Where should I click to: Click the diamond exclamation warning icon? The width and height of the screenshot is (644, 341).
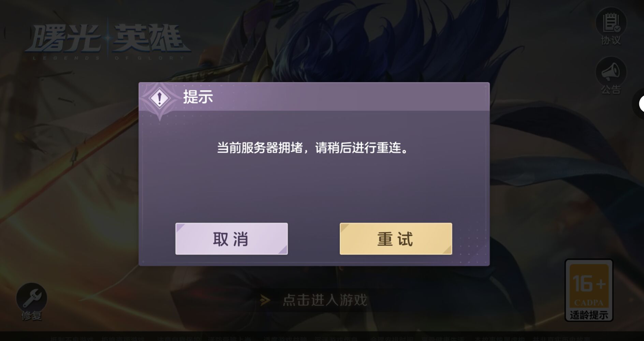tap(159, 98)
